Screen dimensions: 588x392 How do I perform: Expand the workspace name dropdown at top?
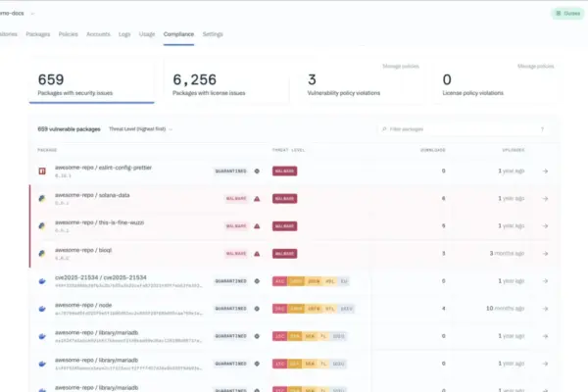(x=32, y=14)
